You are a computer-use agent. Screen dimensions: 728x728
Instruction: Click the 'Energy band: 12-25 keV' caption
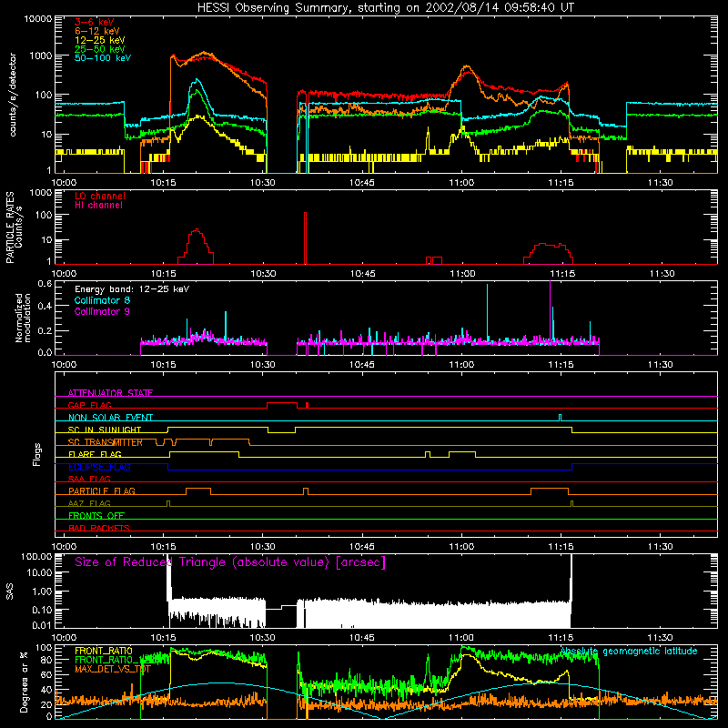click(132, 289)
